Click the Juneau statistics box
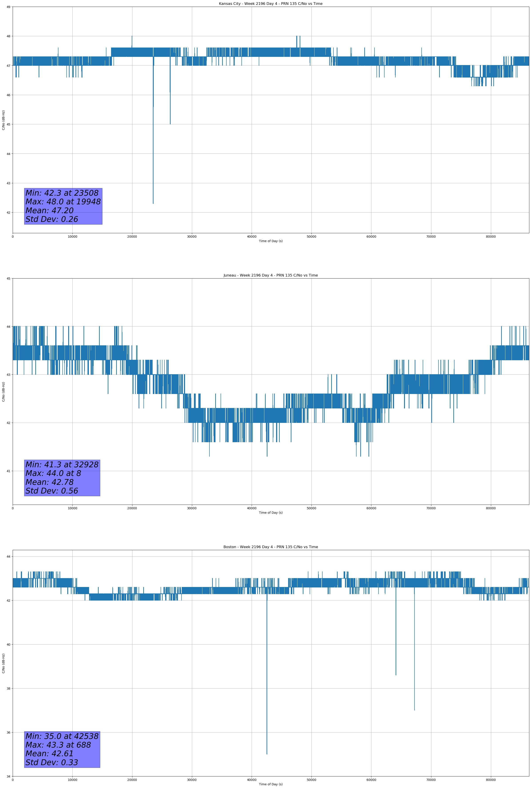Screen dimensions: 532x788 pyautogui.click(x=62, y=478)
